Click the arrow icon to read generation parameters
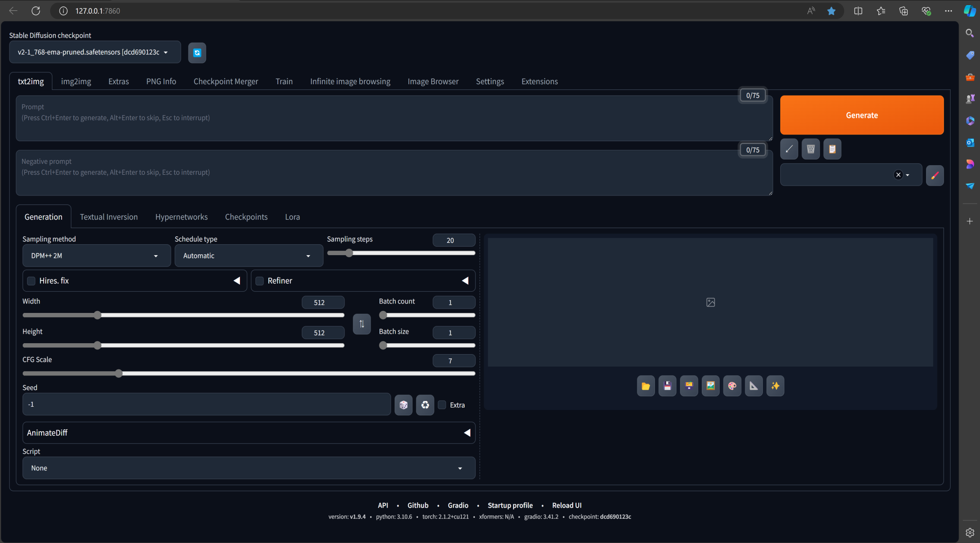Image resolution: width=980 pixels, height=543 pixels. (x=789, y=149)
